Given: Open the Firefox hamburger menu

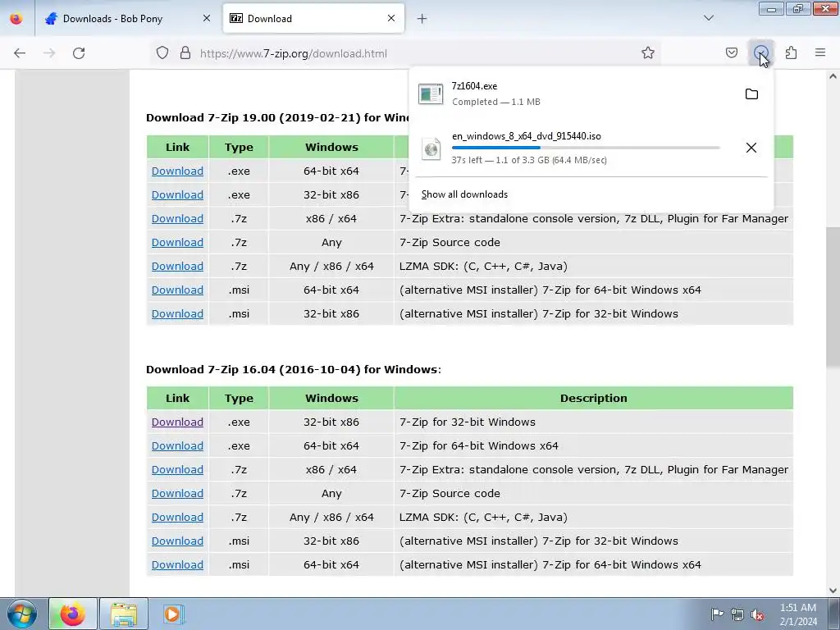Looking at the screenshot, I should tap(820, 53).
